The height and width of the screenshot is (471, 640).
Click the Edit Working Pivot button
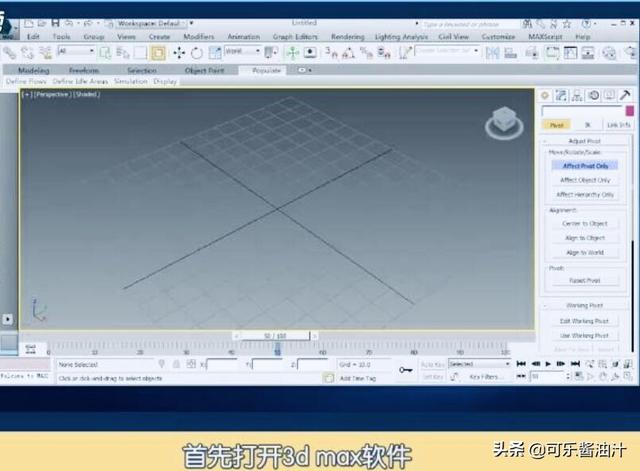click(x=584, y=321)
